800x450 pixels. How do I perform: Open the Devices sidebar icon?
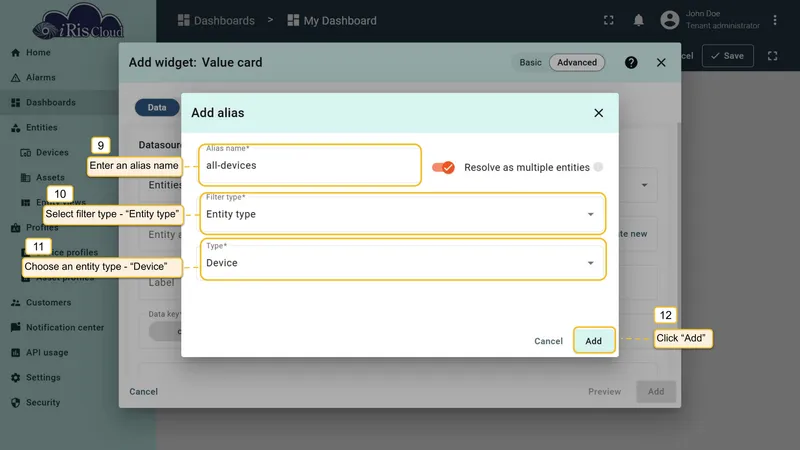tap(26, 153)
